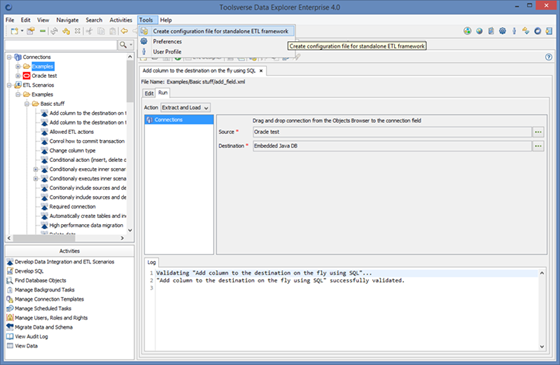Click the green minus remove icon
The height and width of the screenshot is (365, 560).
(x=42, y=31)
